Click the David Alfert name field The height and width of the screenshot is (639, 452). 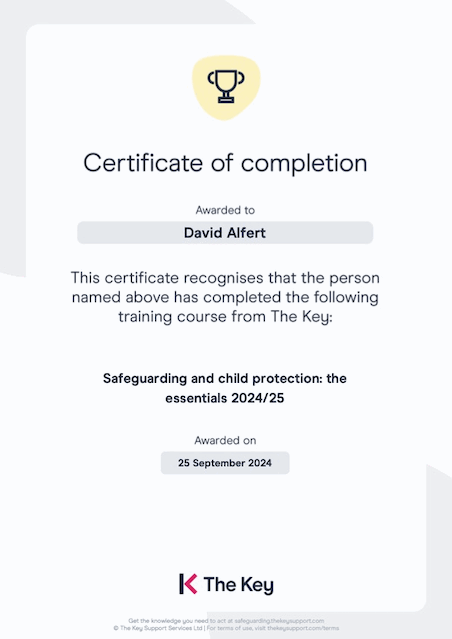pyautogui.click(x=225, y=233)
